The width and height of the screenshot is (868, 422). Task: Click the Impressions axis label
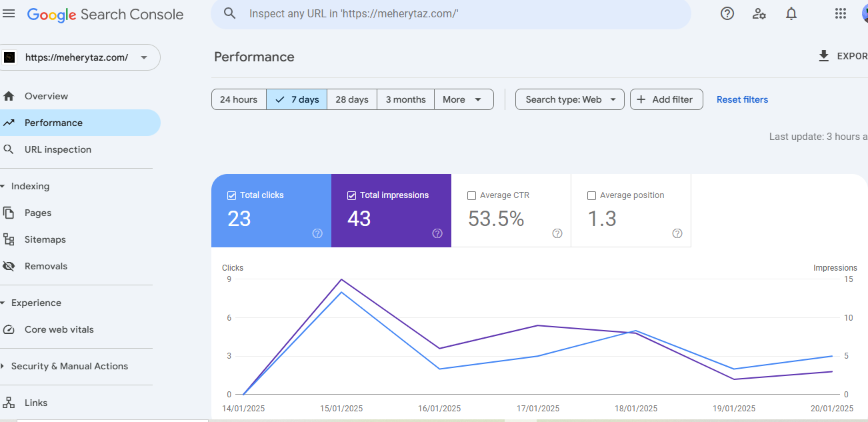point(835,268)
